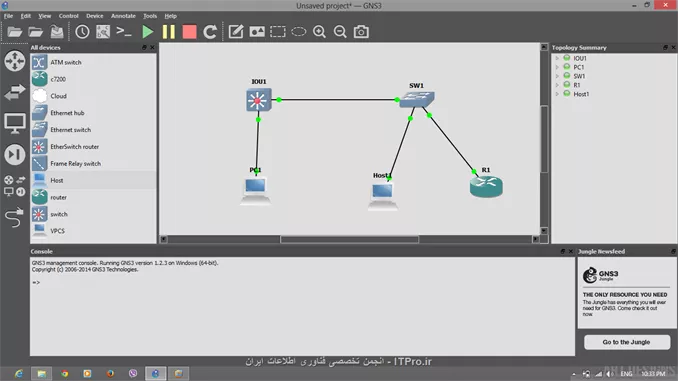678x381 pixels.
Task: Zoom in with magnifier plus icon
Action: pyautogui.click(x=320, y=32)
